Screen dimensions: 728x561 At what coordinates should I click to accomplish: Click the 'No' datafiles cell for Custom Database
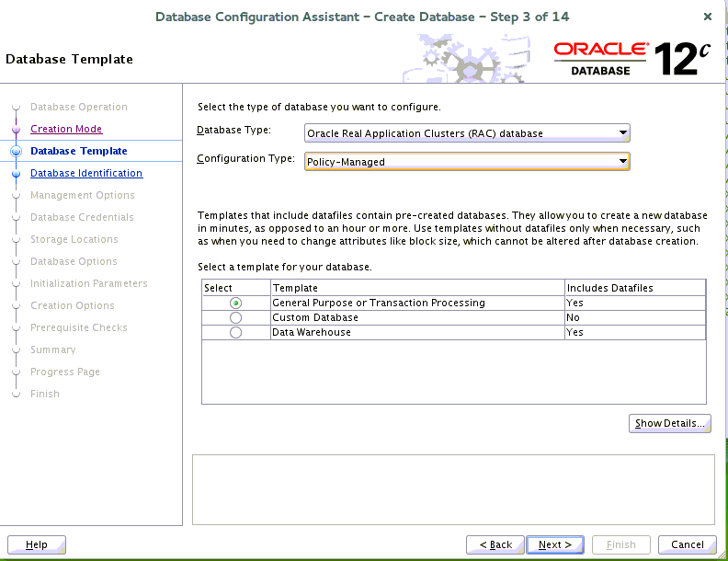(635, 317)
